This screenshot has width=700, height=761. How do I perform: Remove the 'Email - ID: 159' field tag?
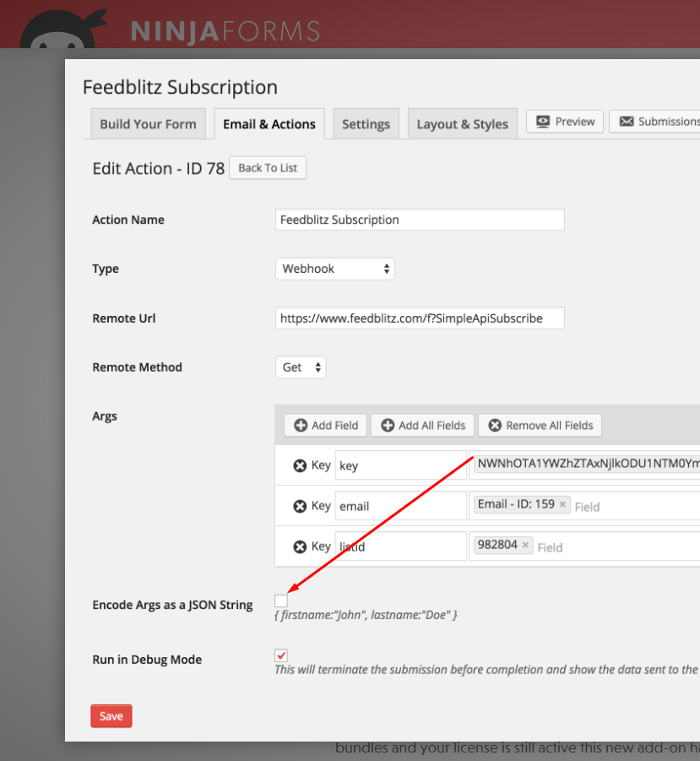click(562, 504)
